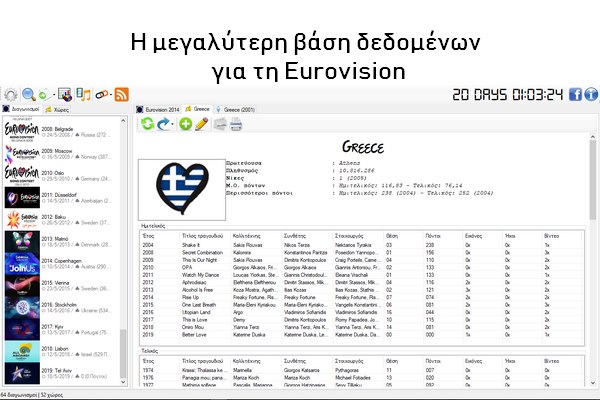Image resolution: width=600 pixels, height=400 pixels.
Task: Select the 2016: Stockholm contest entry
Action: [x=61, y=307]
